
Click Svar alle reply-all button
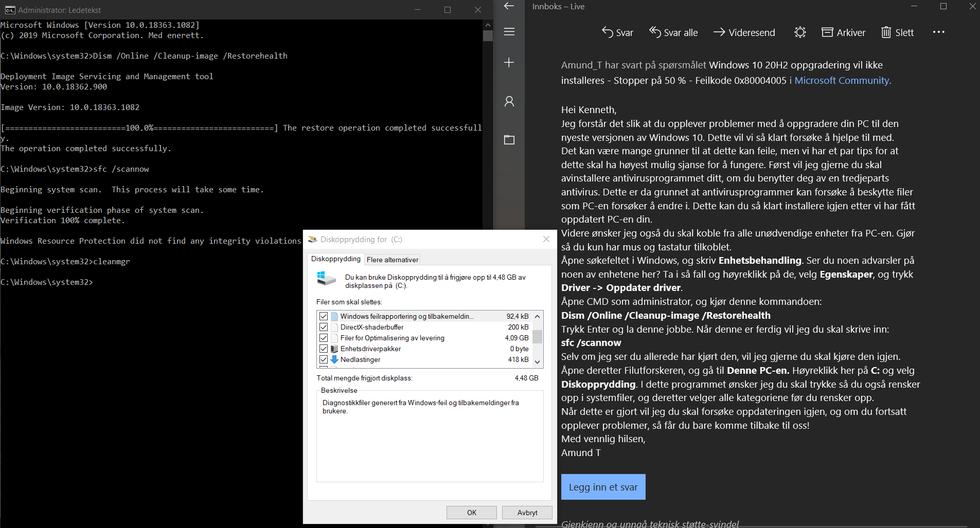[673, 32]
